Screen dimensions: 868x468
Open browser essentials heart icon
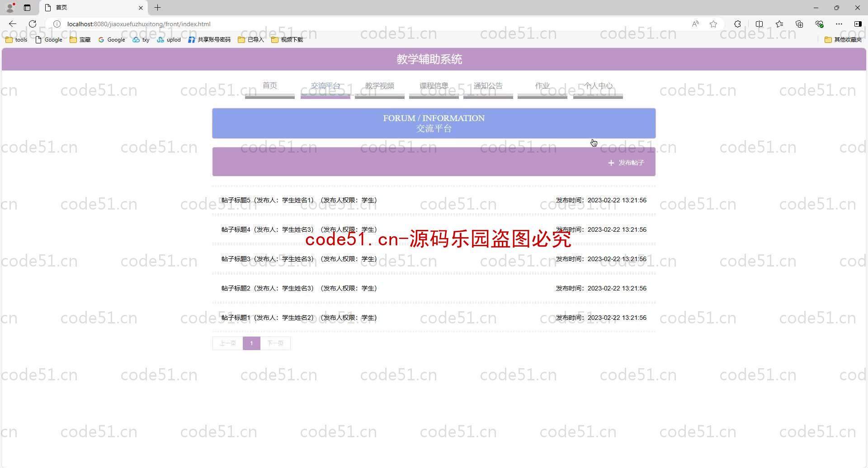point(819,24)
